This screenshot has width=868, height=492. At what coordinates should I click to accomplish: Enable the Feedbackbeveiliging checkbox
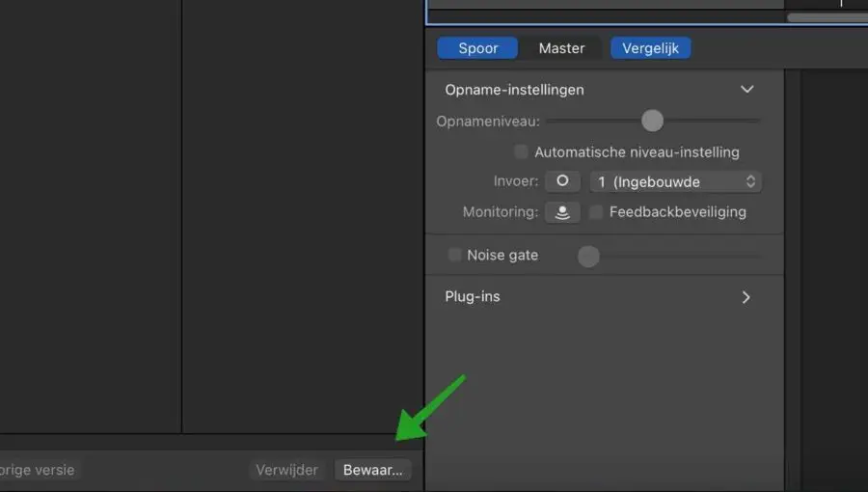[596, 212]
